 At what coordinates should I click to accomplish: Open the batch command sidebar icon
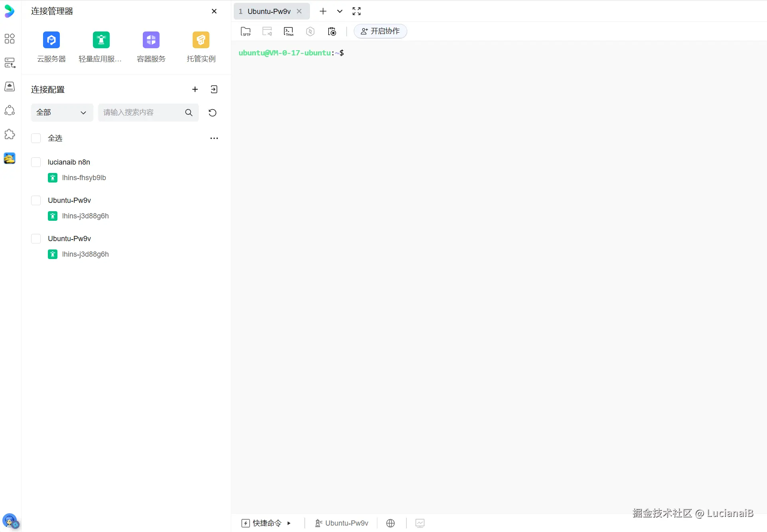[x=9, y=63]
